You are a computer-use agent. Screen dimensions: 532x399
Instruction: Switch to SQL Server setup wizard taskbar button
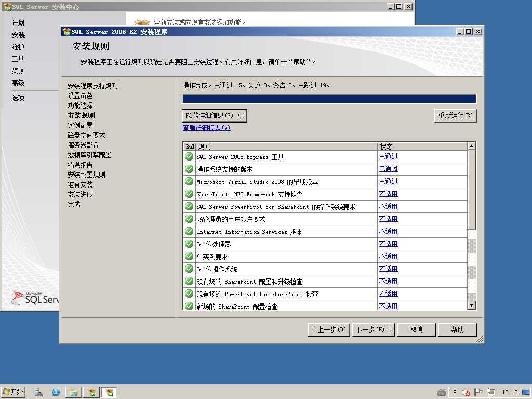pyautogui.click(x=109, y=393)
